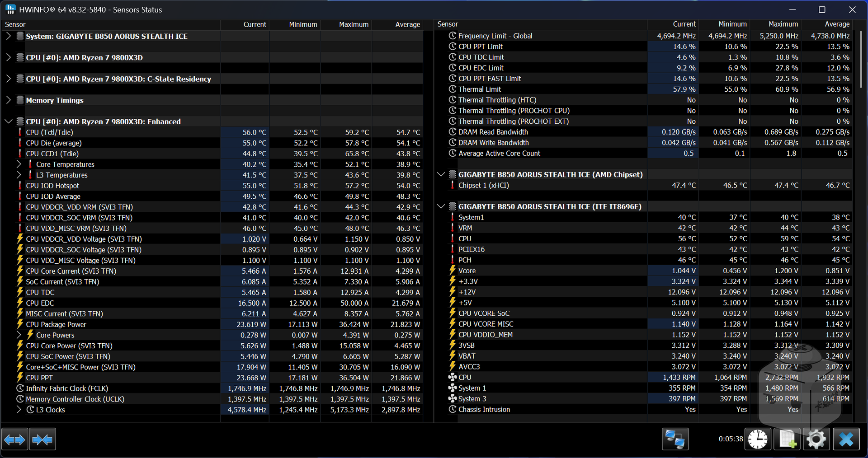
Task: Click chip icon of ITE IT8696E group
Action: [x=453, y=206]
